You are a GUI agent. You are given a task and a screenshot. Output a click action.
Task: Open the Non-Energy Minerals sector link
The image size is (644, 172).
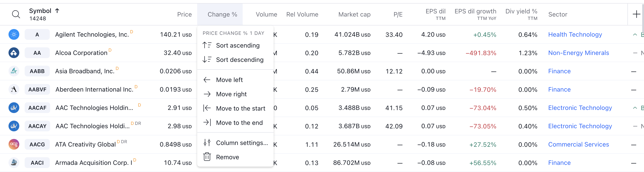(578, 53)
